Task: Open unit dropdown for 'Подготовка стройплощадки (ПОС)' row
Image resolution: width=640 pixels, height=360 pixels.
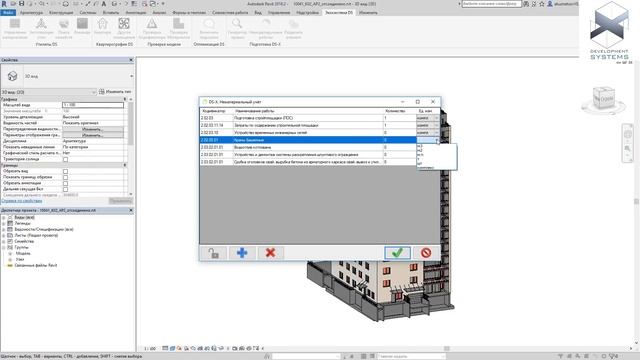Action: tap(436, 118)
